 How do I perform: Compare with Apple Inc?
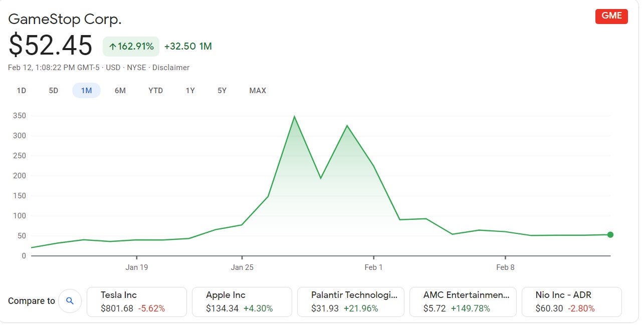(242, 301)
